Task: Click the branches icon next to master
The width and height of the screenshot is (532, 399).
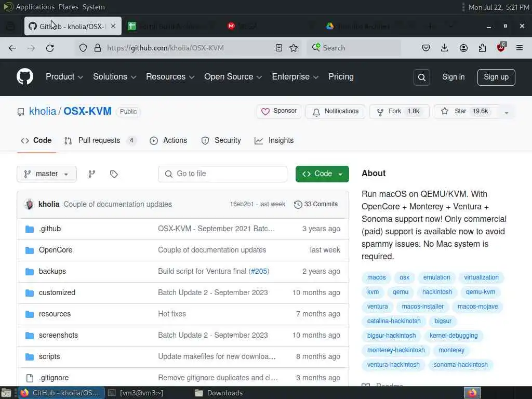Action: (91, 174)
